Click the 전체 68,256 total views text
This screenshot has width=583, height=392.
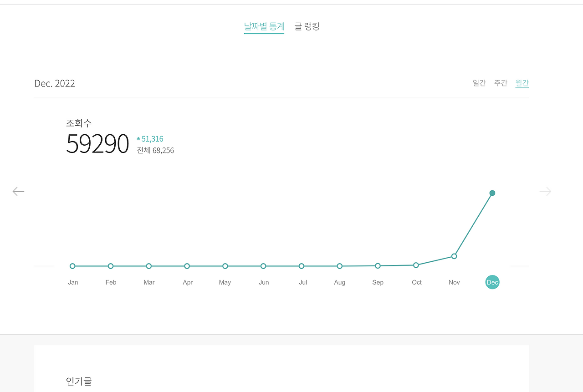[155, 150]
